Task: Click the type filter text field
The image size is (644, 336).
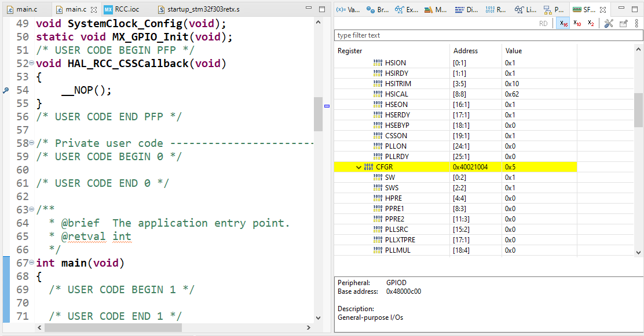Action: (x=488, y=35)
